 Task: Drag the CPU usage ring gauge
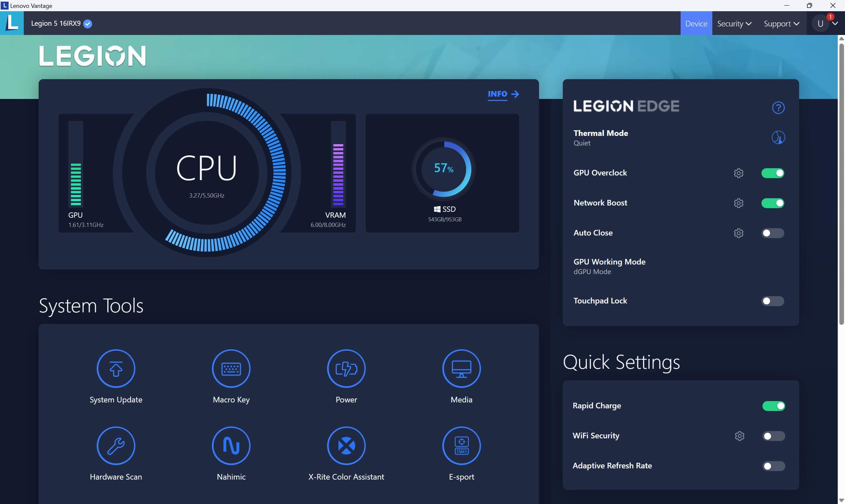click(206, 174)
